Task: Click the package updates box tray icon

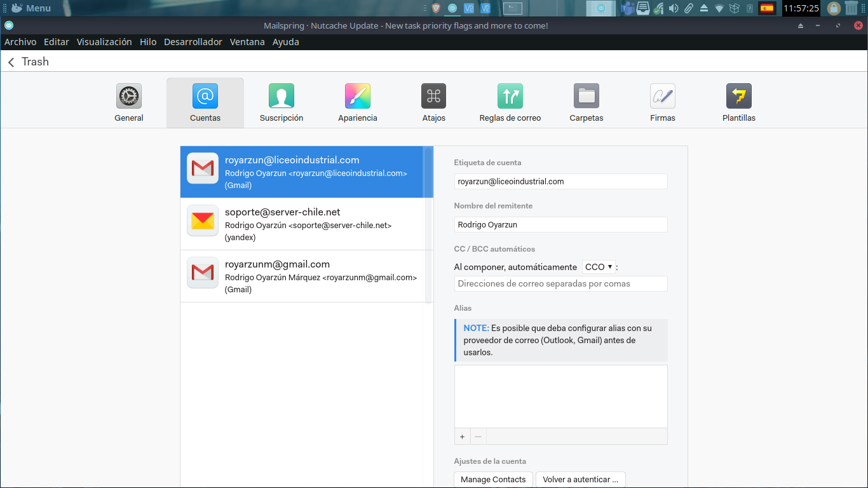Action: point(735,8)
